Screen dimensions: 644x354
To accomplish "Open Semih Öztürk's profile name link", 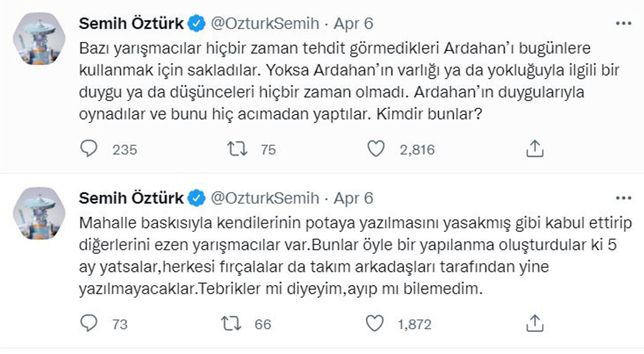I will coord(131,22).
